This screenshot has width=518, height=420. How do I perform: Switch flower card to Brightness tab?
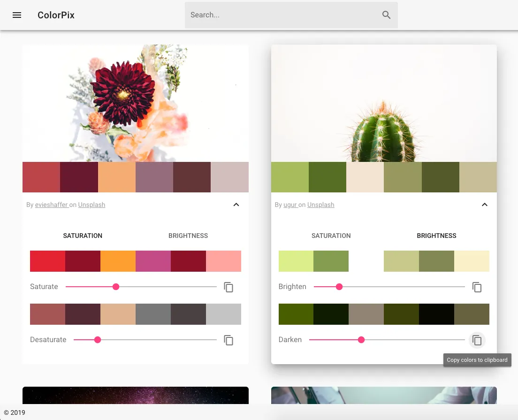click(188, 236)
